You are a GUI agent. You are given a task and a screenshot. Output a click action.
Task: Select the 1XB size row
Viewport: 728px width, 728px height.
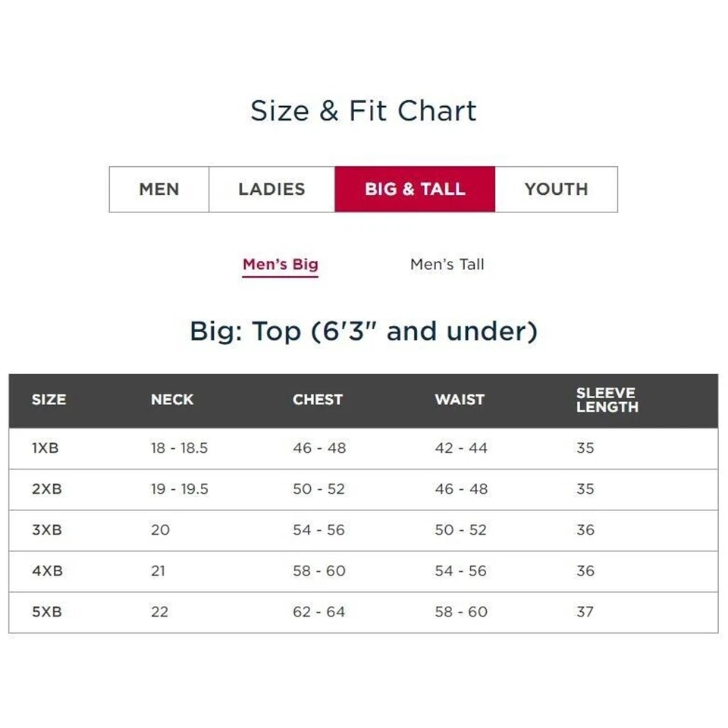click(363, 448)
